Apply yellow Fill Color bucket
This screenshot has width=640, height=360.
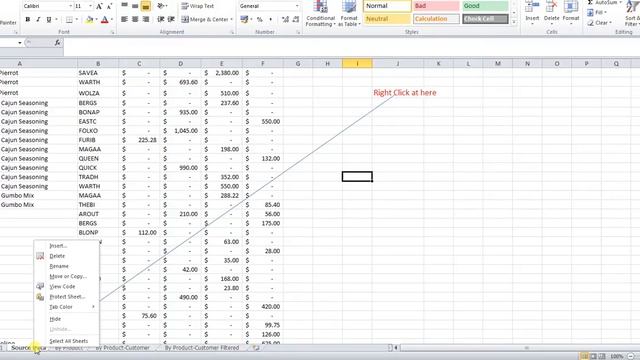[x=89, y=19]
